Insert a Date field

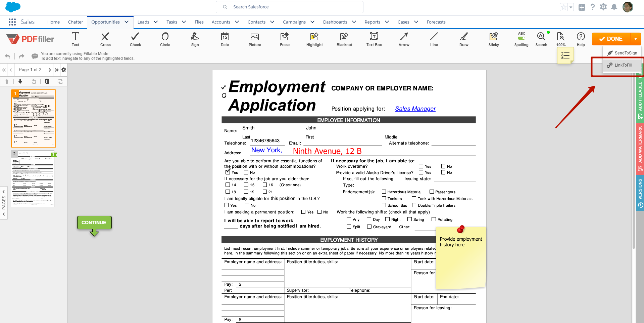(x=225, y=39)
